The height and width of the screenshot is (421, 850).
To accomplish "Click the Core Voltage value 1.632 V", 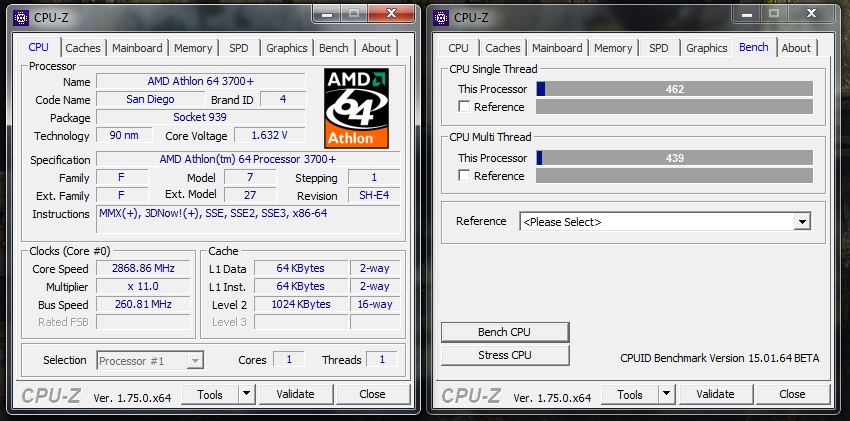I will 269,135.
